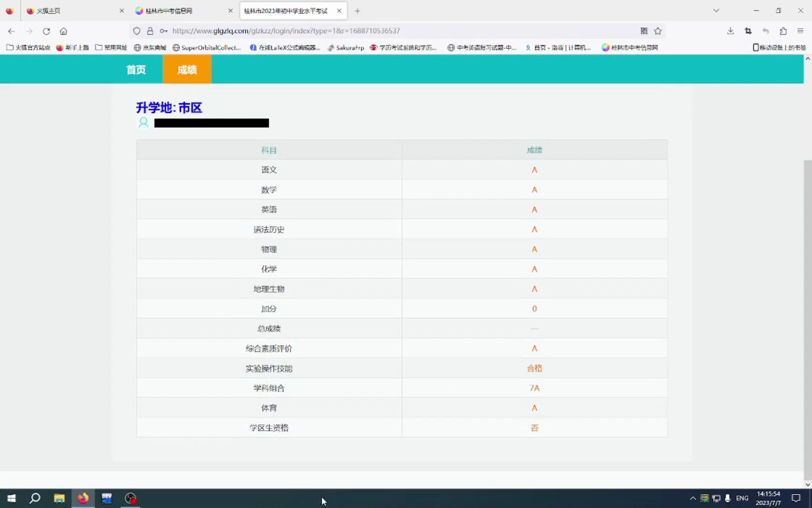This screenshot has width=812, height=508.
Task: Click the recording app taskbar icon
Action: coord(131,498)
